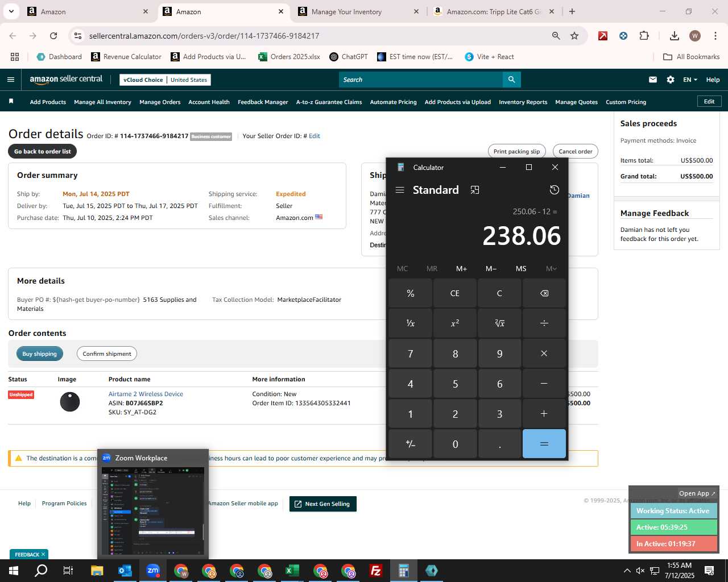Click the Calculator digit 7 key

tap(410, 354)
